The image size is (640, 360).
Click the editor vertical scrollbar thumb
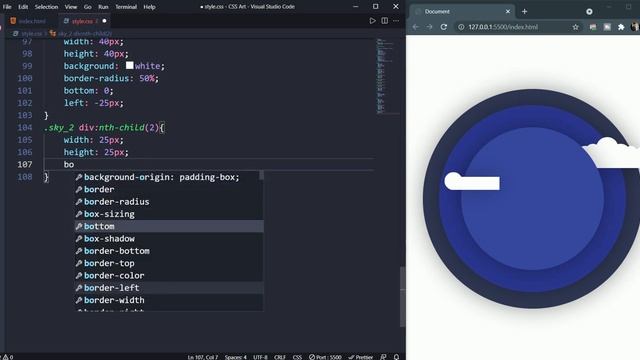[x=402, y=296]
